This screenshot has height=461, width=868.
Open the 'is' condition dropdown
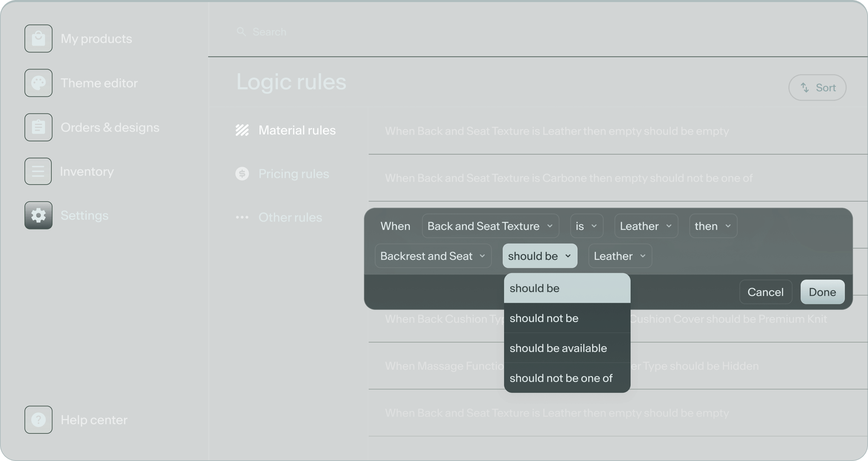tap(586, 226)
